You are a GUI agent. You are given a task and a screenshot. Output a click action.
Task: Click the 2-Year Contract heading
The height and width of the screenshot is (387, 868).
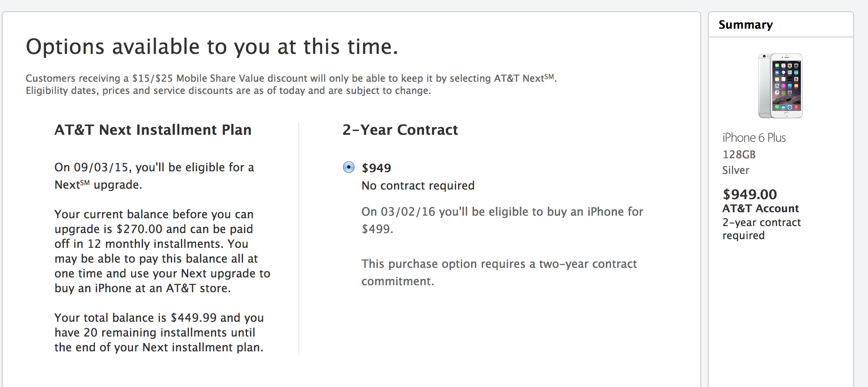(x=400, y=130)
